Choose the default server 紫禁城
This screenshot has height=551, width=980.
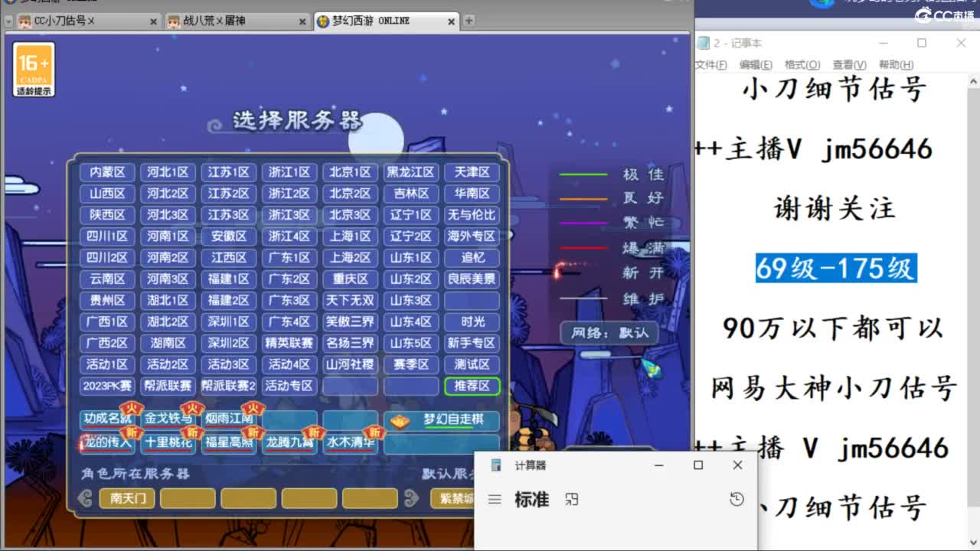point(453,499)
